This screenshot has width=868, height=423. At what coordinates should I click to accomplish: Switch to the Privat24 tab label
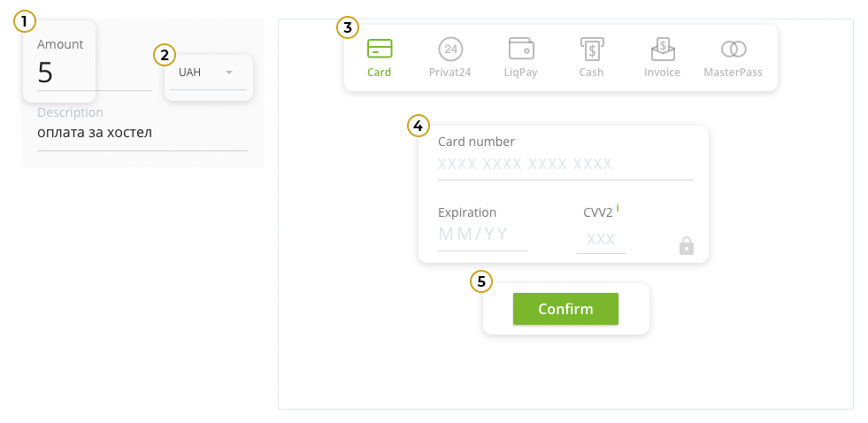(x=450, y=73)
